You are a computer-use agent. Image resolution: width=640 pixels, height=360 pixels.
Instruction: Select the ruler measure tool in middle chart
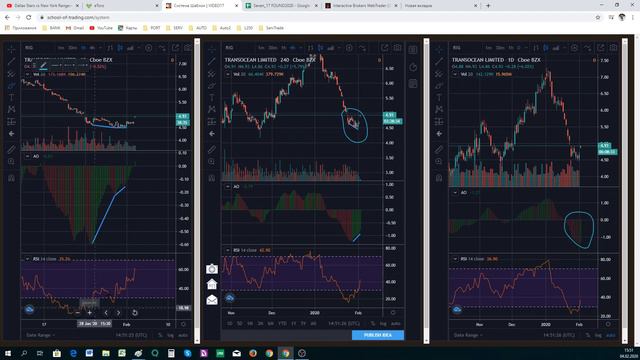(211, 150)
